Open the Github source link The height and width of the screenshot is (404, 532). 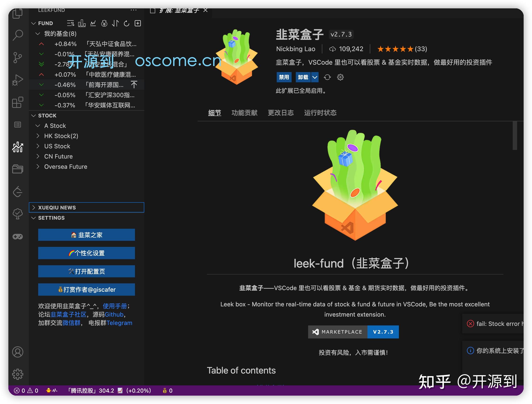click(x=114, y=315)
